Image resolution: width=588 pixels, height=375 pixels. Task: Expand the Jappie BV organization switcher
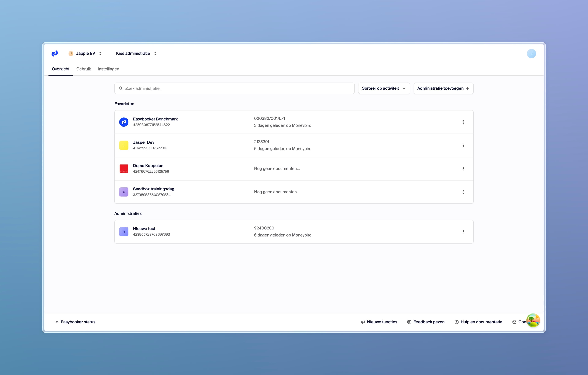(x=85, y=53)
